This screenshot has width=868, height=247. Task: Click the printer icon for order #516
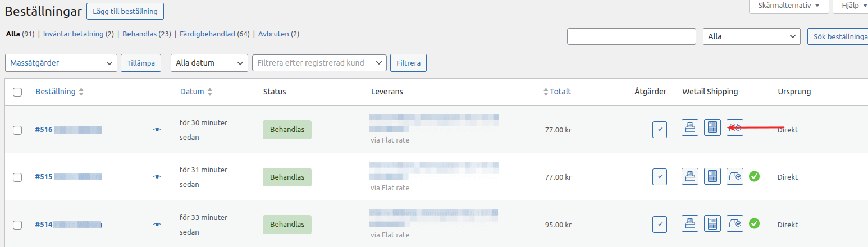pyautogui.click(x=690, y=127)
